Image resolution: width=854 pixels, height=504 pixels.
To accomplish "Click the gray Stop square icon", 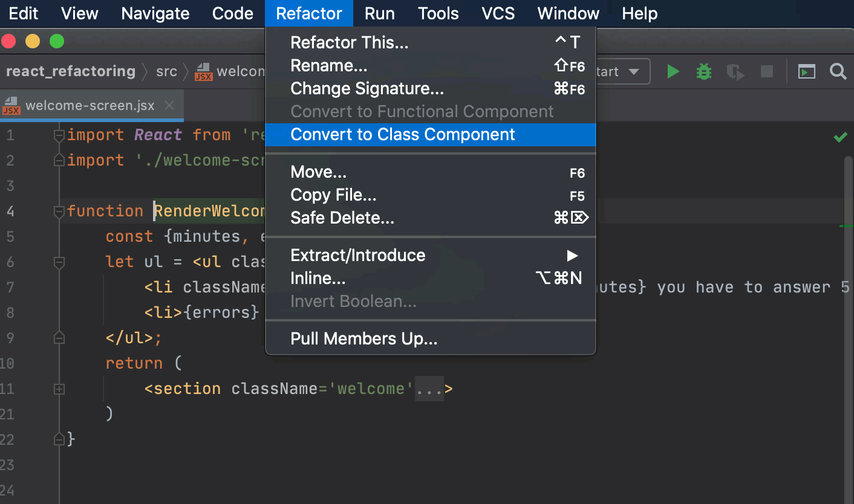I will (766, 71).
